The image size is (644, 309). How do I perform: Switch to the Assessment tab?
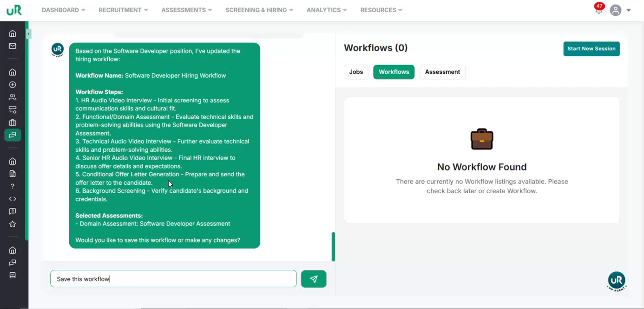(x=442, y=72)
